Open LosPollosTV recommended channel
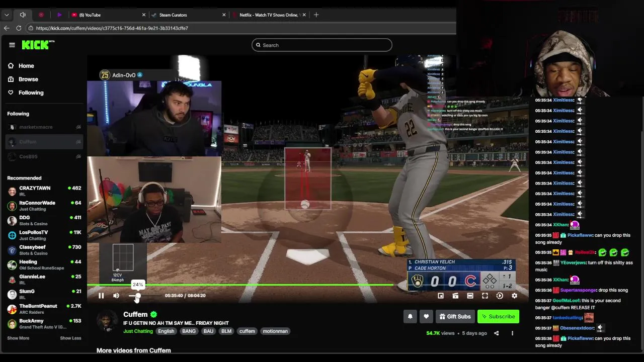The width and height of the screenshot is (644, 362). click(x=44, y=235)
